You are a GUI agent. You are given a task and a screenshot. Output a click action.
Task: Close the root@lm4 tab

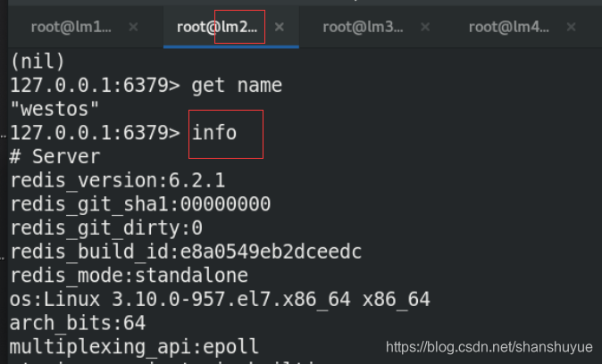[571, 27]
